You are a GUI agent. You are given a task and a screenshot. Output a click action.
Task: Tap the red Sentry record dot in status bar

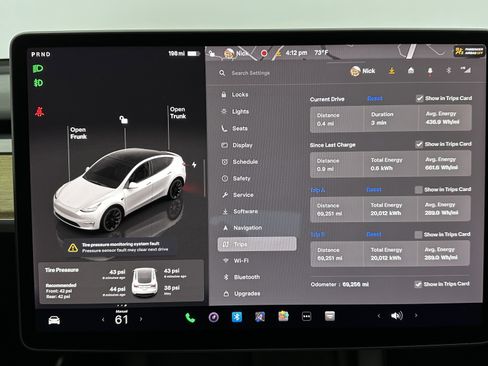click(x=264, y=53)
